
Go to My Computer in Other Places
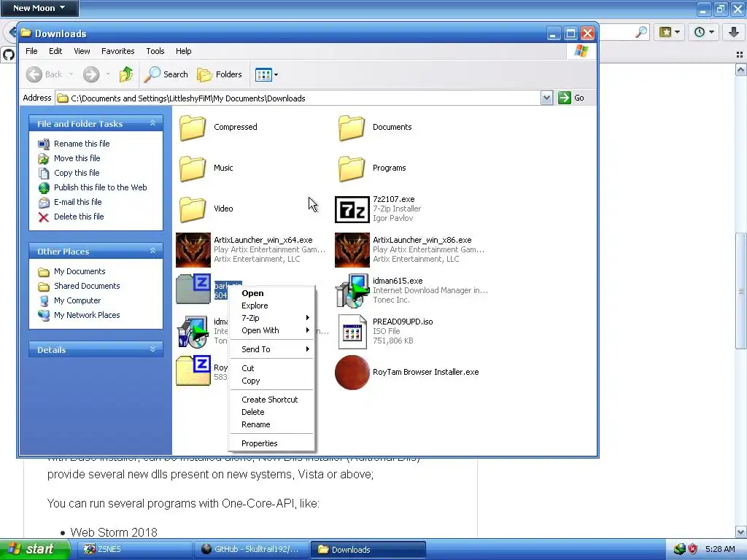point(77,300)
